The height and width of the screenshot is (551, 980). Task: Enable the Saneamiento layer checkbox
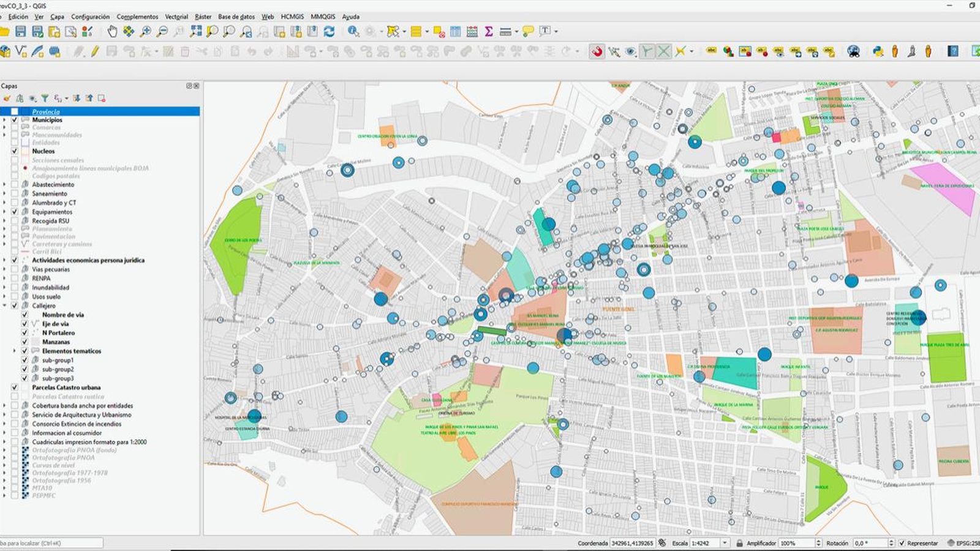pos(15,193)
